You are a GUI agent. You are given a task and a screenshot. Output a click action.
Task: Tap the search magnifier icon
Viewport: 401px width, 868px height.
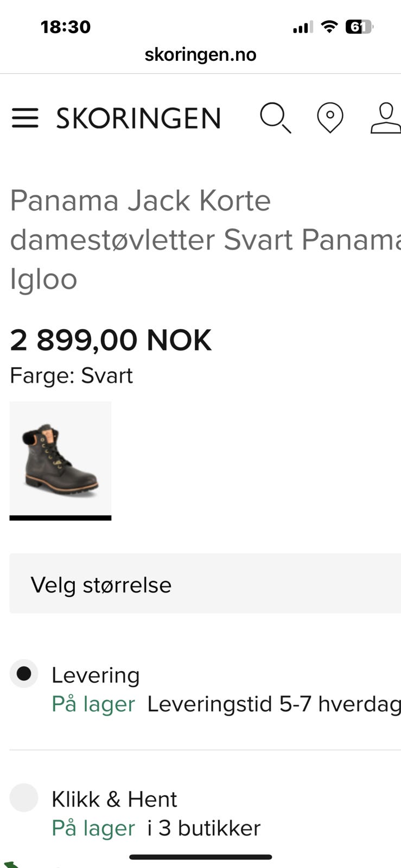tap(275, 118)
